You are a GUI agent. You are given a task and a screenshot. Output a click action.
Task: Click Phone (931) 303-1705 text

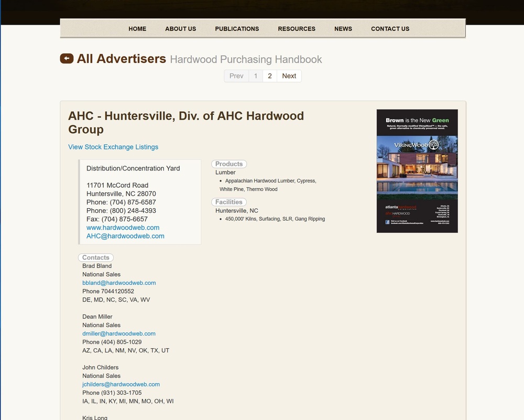[112, 393]
